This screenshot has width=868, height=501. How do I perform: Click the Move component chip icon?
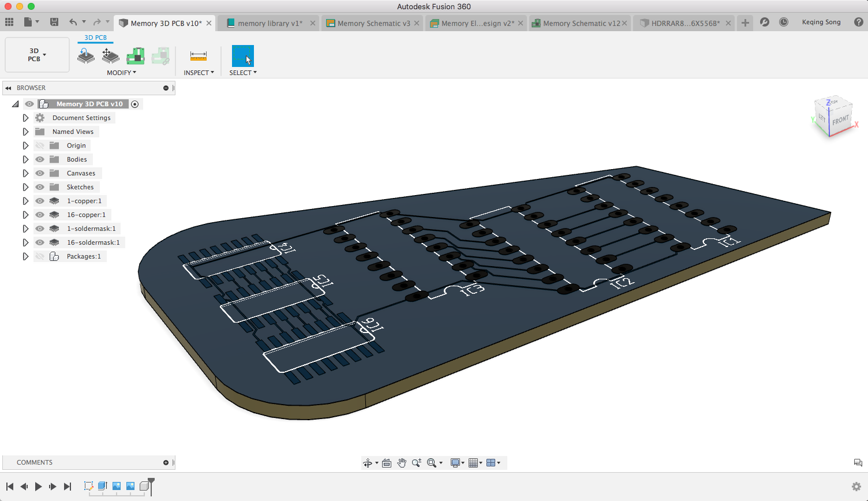(110, 56)
